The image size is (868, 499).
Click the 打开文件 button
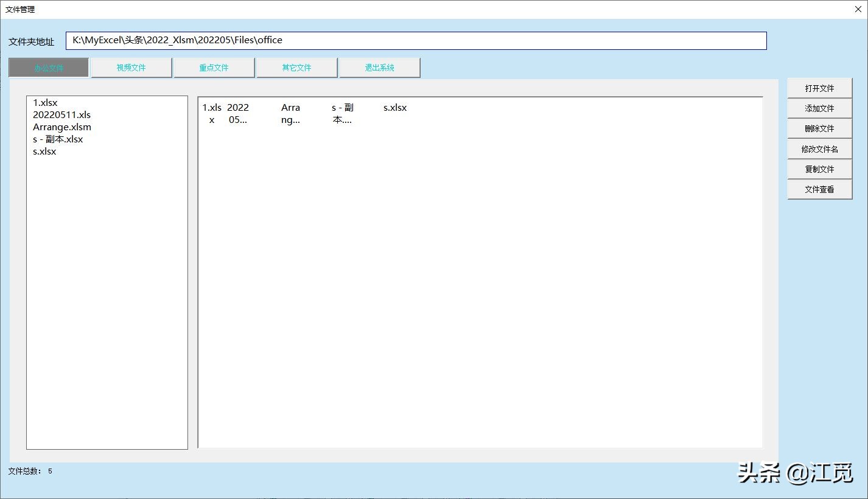(819, 88)
